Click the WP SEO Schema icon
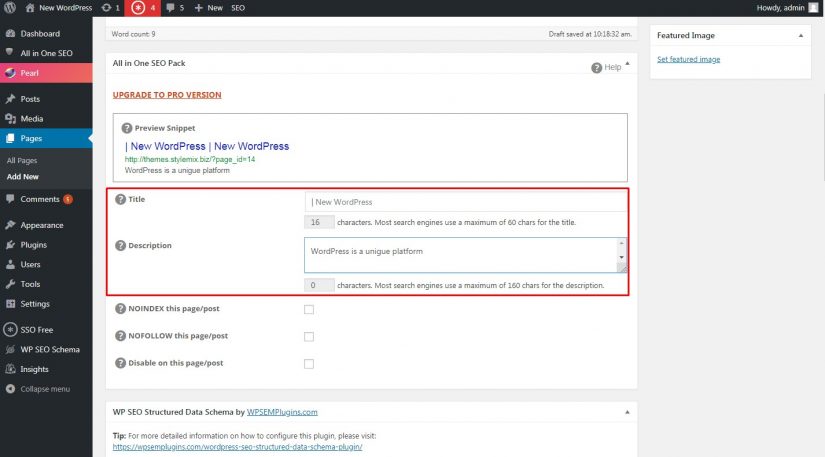 10,350
